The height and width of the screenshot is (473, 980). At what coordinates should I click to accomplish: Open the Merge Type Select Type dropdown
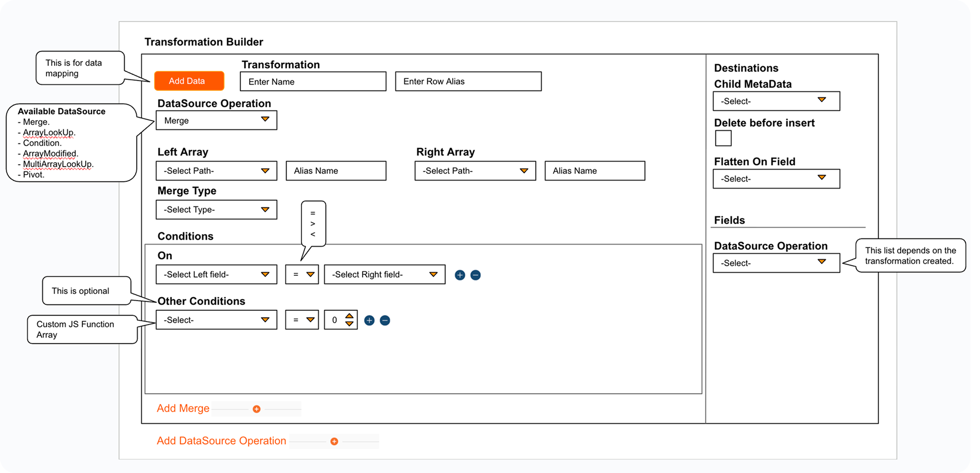[216, 210]
